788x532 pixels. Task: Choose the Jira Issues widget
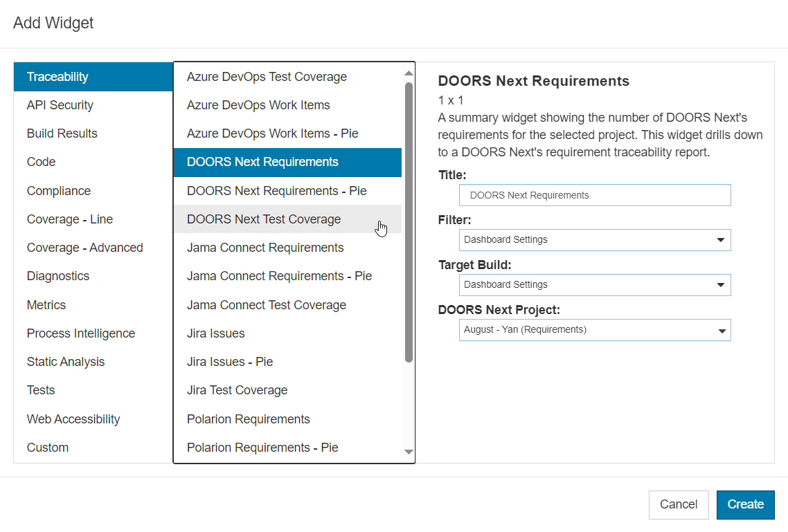287,333
